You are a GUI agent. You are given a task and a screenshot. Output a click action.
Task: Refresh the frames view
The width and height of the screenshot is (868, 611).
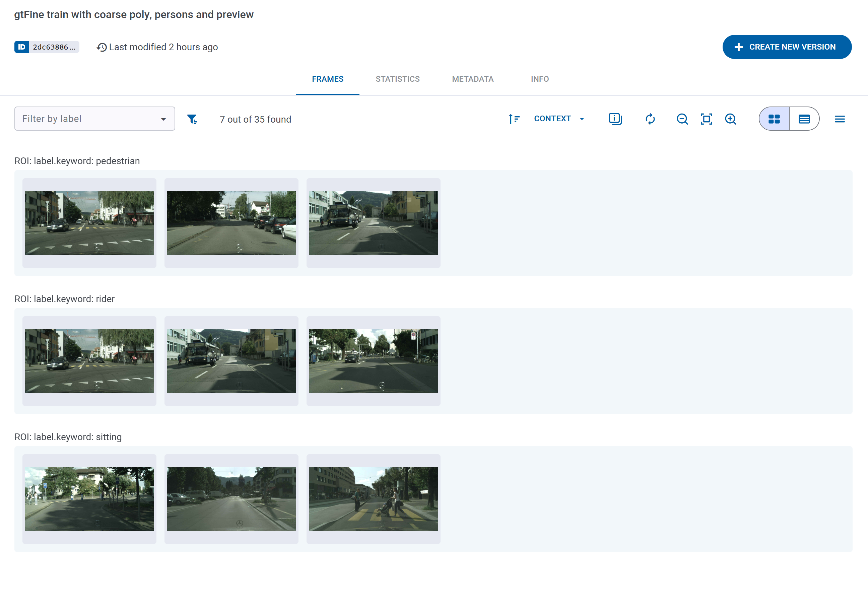[x=650, y=119]
